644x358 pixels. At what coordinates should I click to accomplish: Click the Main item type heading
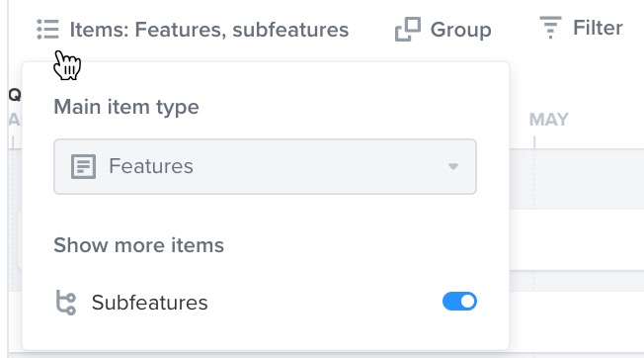(126, 107)
